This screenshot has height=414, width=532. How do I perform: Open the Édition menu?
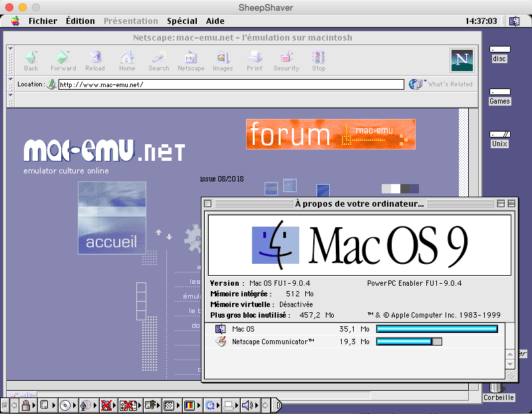tap(80, 21)
